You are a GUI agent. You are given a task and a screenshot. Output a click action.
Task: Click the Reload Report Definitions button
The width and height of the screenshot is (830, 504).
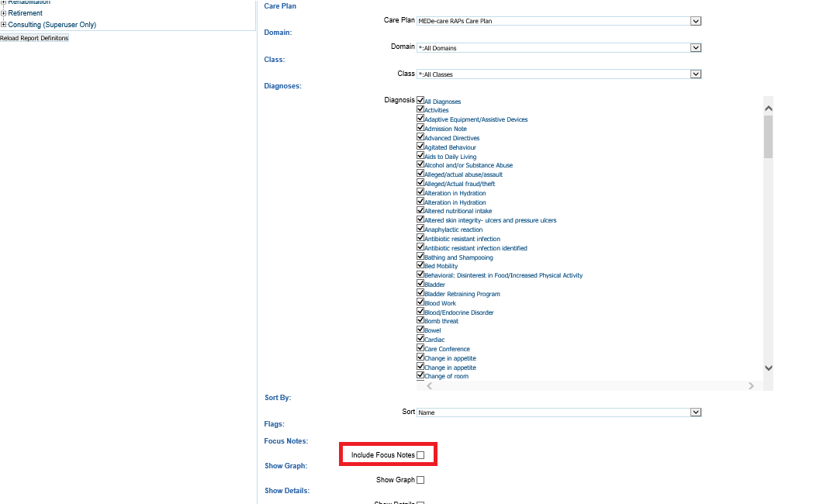coord(34,38)
